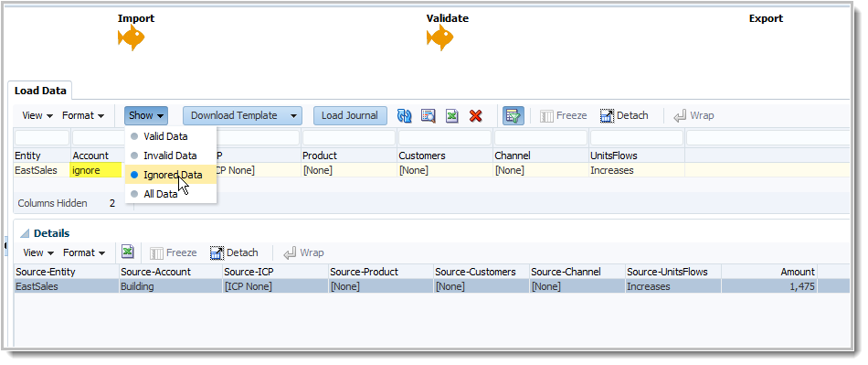Image resolution: width=868 pixels, height=365 pixels.
Task: Click the Load Journal button
Action: (x=350, y=116)
